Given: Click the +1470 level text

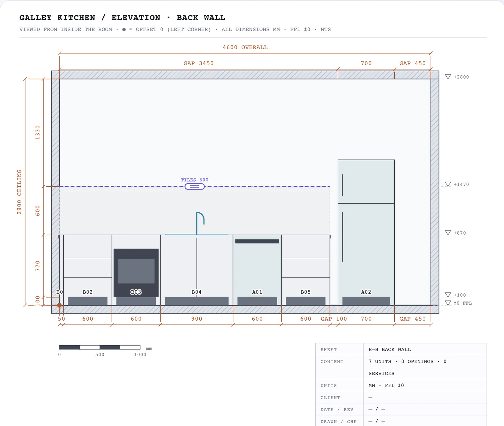Looking at the screenshot, I should tap(461, 184).
